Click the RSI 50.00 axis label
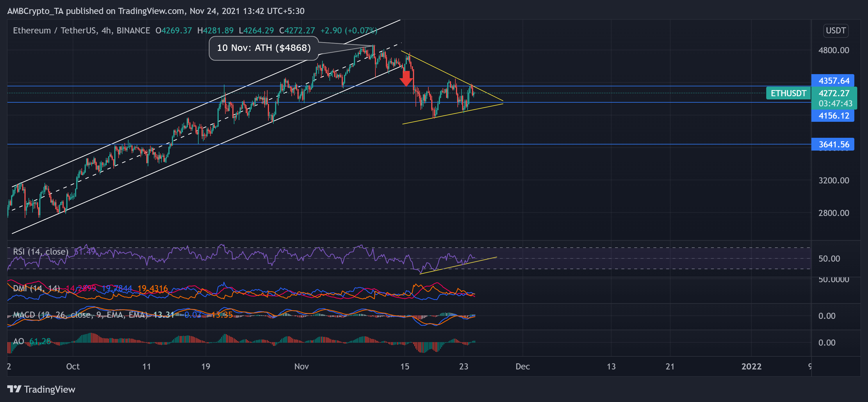868x402 pixels. (x=829, y=259)
